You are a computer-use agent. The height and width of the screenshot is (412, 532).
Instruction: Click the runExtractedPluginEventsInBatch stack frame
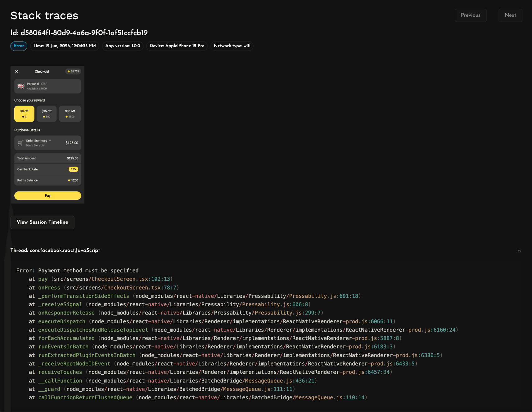tap(236, 355)
